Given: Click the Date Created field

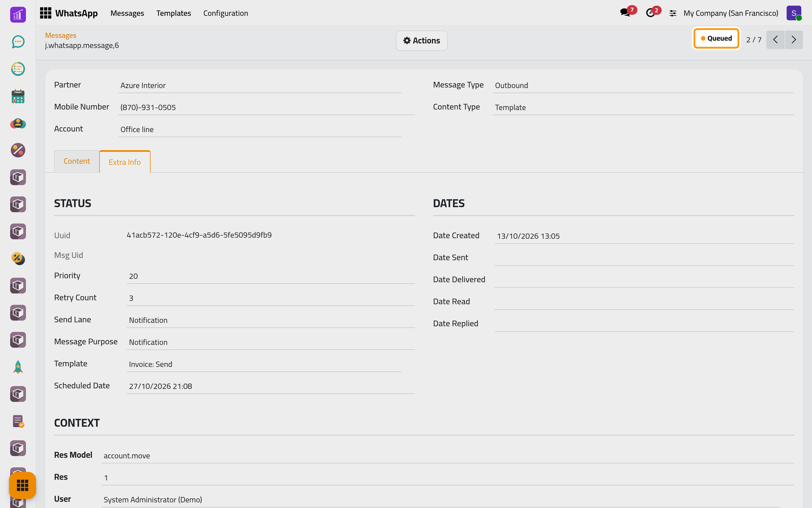Looking at the screenshot, I should [644, 236].
